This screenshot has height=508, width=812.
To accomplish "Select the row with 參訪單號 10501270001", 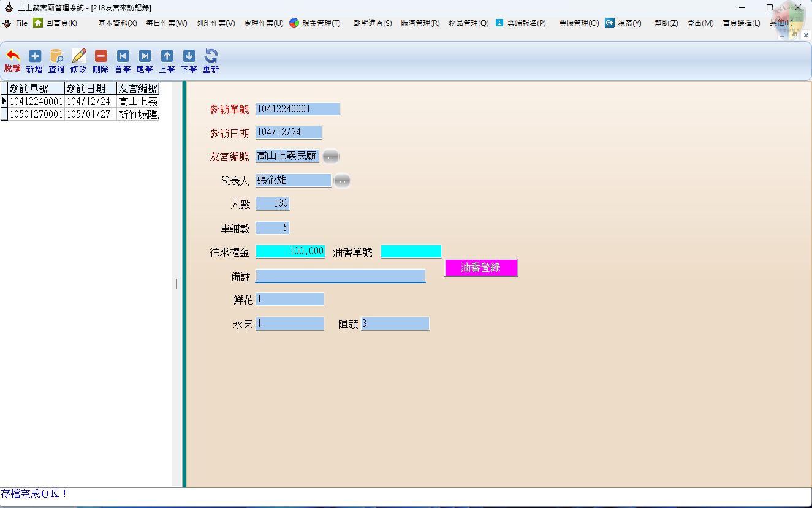I will pos(36,114).
